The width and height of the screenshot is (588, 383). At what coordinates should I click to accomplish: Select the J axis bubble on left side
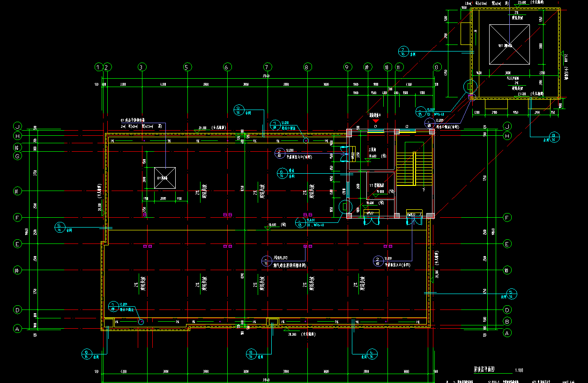[17, 126]
